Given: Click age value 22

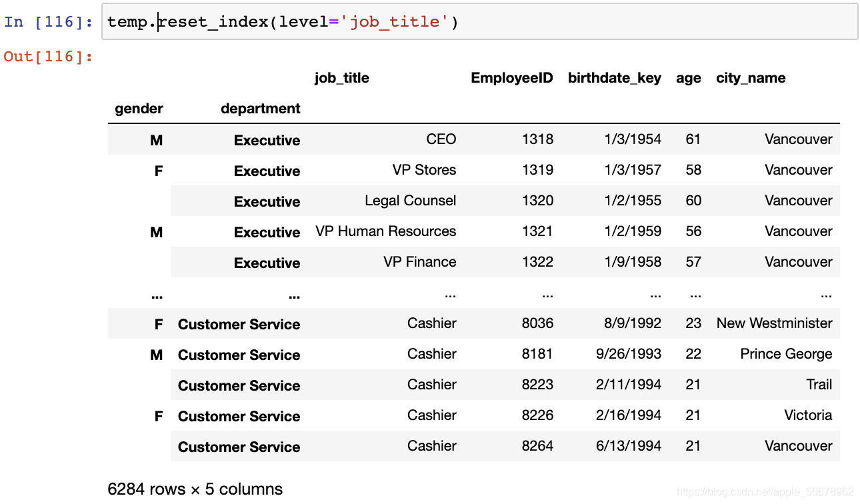Looking at the screenshot, I should tap(693, 354).
